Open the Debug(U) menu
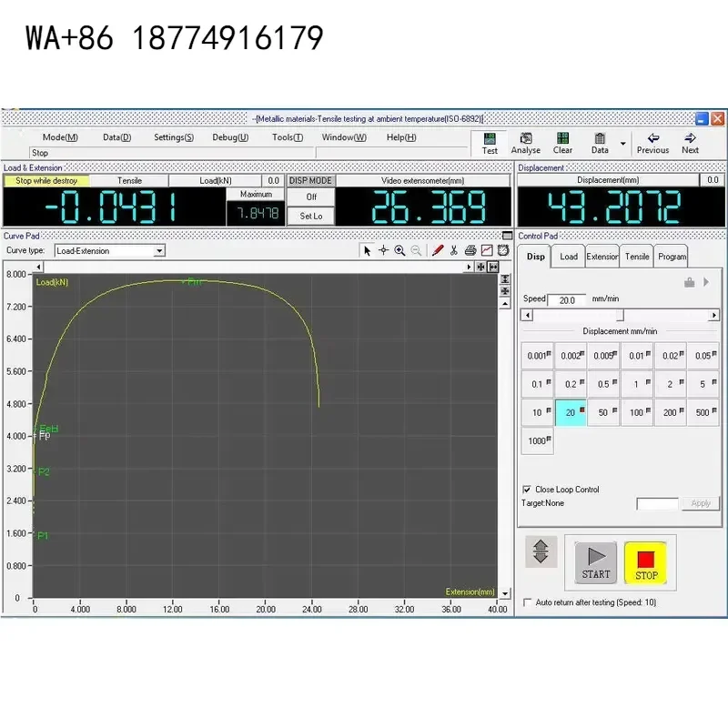Screen dimensions: 728x728 coord(230,137)
